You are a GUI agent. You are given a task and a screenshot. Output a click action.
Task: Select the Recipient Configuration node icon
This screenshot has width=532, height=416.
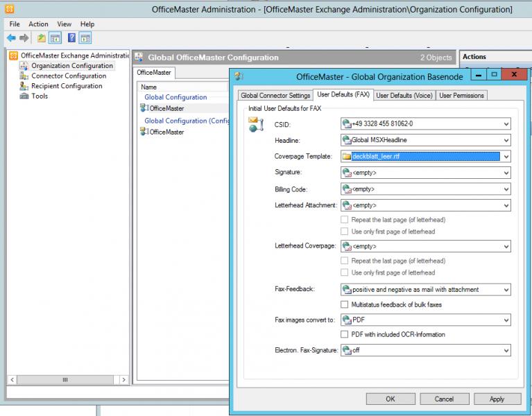tap(25, 86)
